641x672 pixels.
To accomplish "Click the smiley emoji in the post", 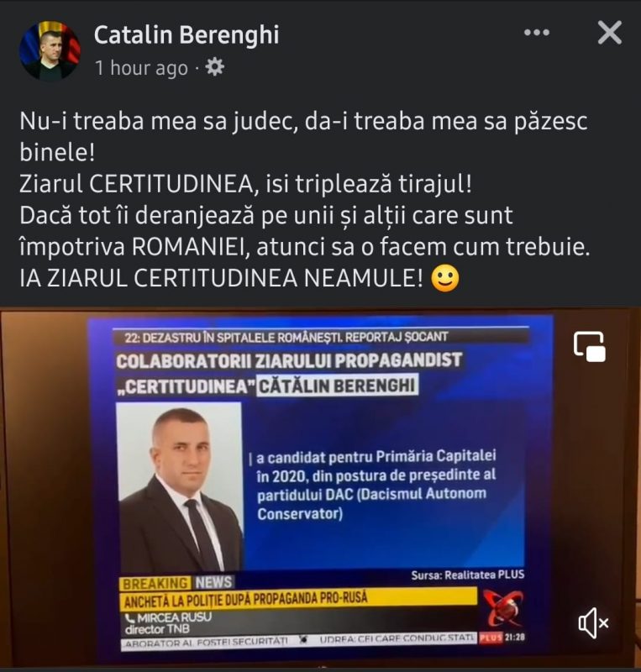I will coord(445,279).
